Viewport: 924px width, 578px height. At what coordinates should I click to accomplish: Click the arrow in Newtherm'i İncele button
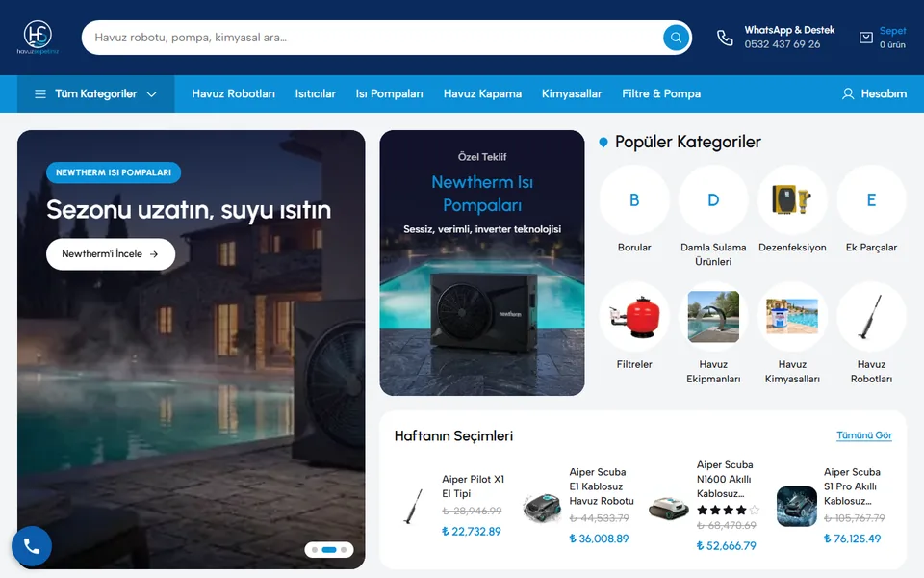(154, 254)
